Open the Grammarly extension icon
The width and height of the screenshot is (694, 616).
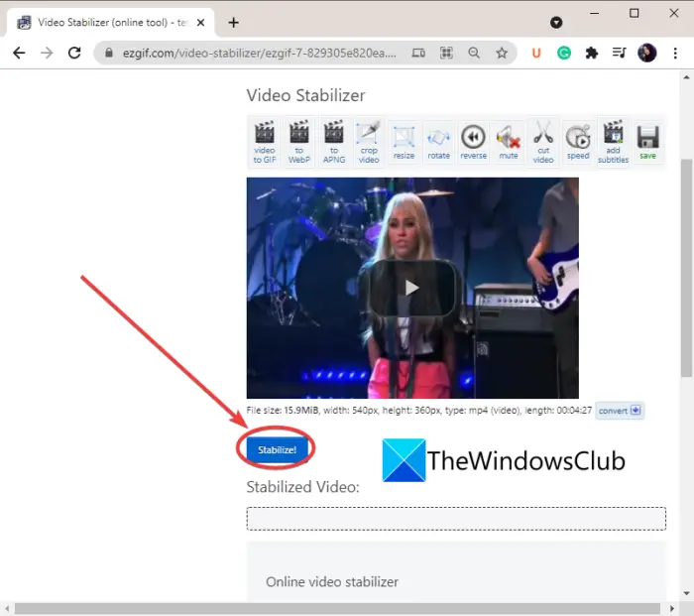tap(564, 54)
